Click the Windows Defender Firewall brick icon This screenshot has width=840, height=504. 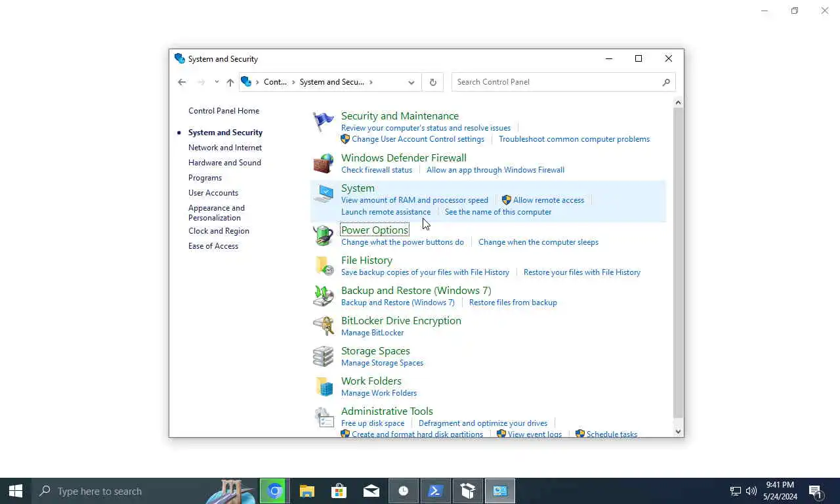(323, 163)
